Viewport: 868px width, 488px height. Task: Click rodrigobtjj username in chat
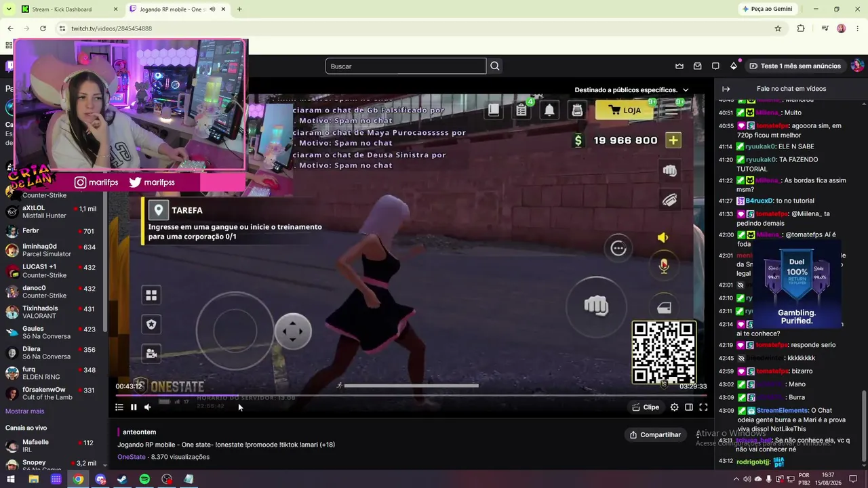[753, 462]
